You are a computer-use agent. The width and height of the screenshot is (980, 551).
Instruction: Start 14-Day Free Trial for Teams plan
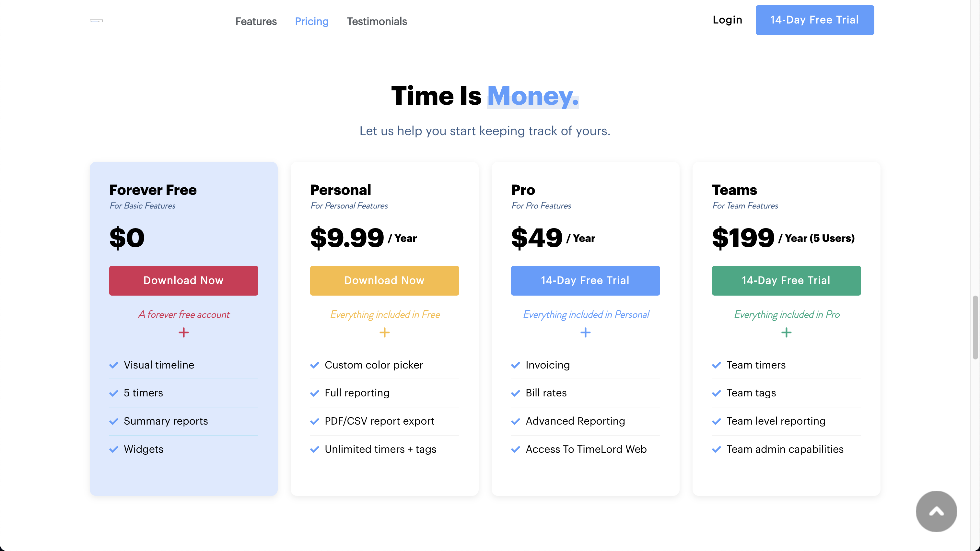point(786,280)
